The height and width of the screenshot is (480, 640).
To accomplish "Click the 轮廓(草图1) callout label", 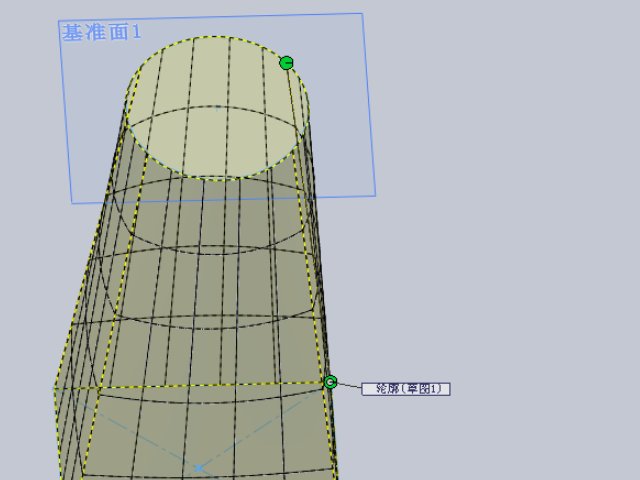I will (406, 388).
